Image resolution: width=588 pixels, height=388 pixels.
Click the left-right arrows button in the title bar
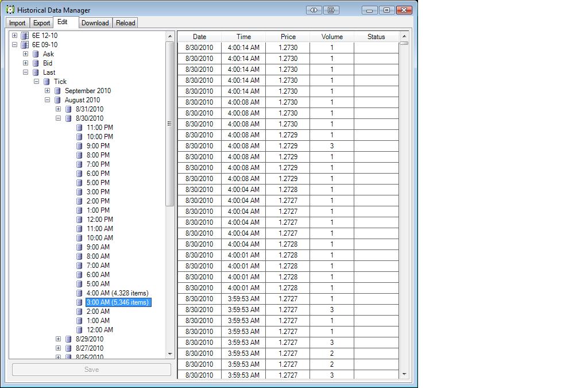(x=314, y=10)
